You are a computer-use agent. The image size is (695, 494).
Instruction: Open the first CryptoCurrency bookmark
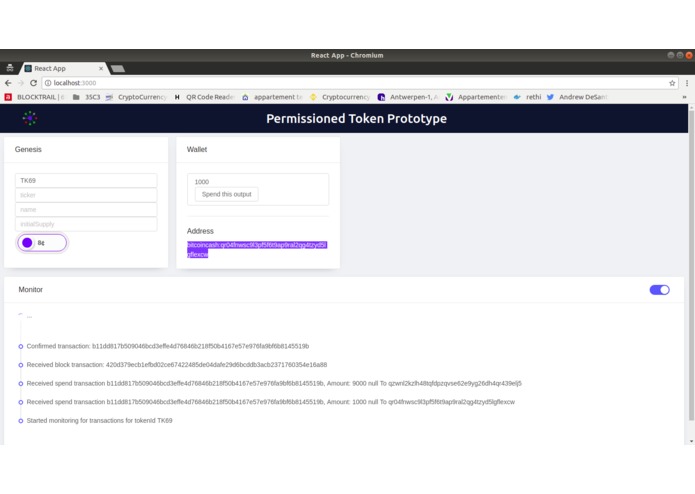[x=136, y=97]
